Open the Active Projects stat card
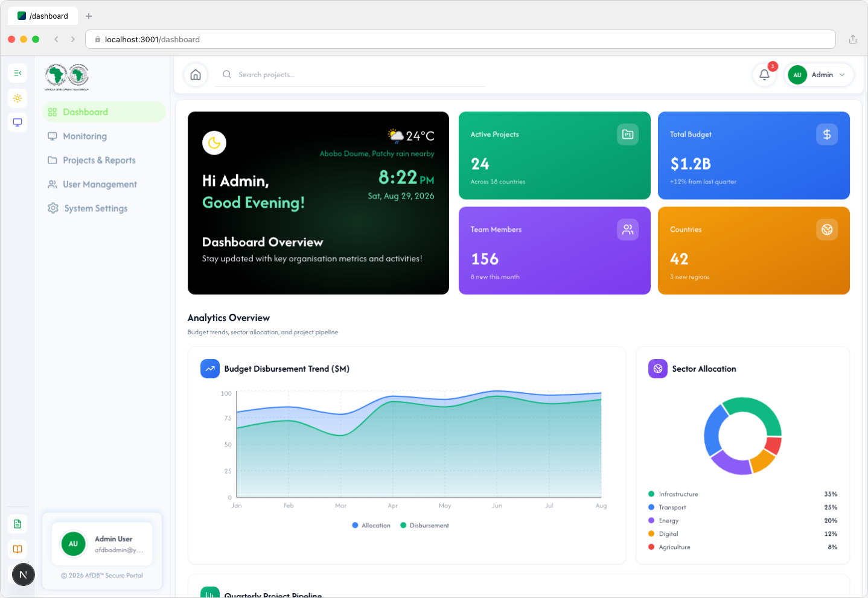The image size is (868, 598). pyautogui.click(x=555, y=156)
